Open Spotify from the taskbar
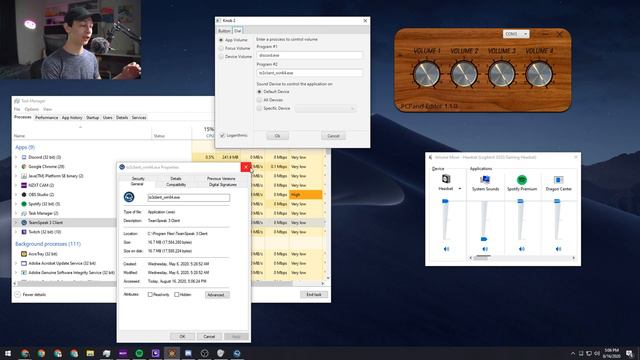 tap(139, 353)
